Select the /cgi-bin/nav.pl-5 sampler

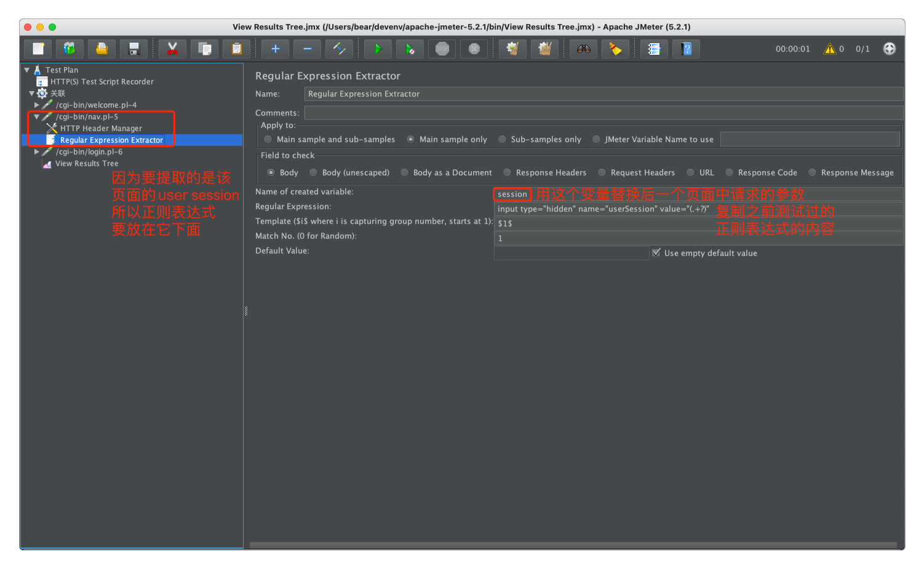point(87,117)
